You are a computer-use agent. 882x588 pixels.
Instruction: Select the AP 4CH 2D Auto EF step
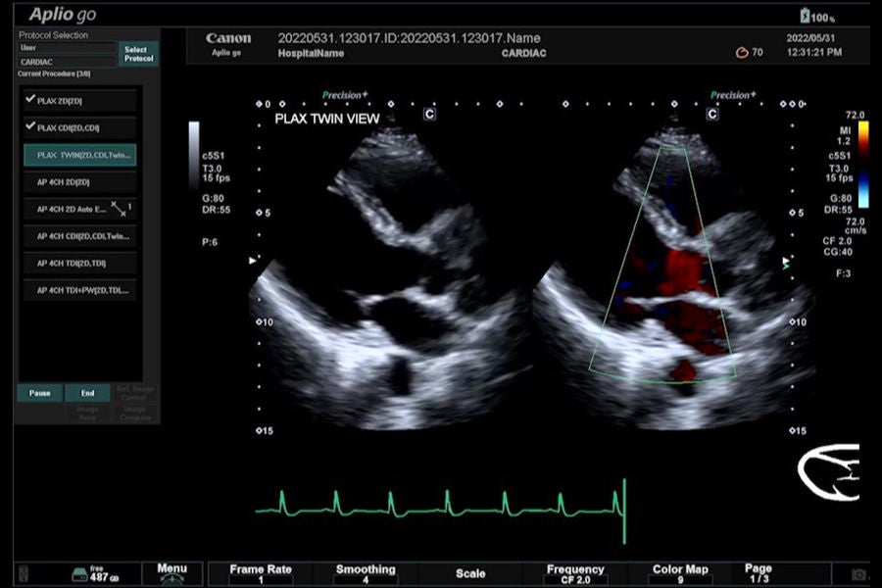80,209
